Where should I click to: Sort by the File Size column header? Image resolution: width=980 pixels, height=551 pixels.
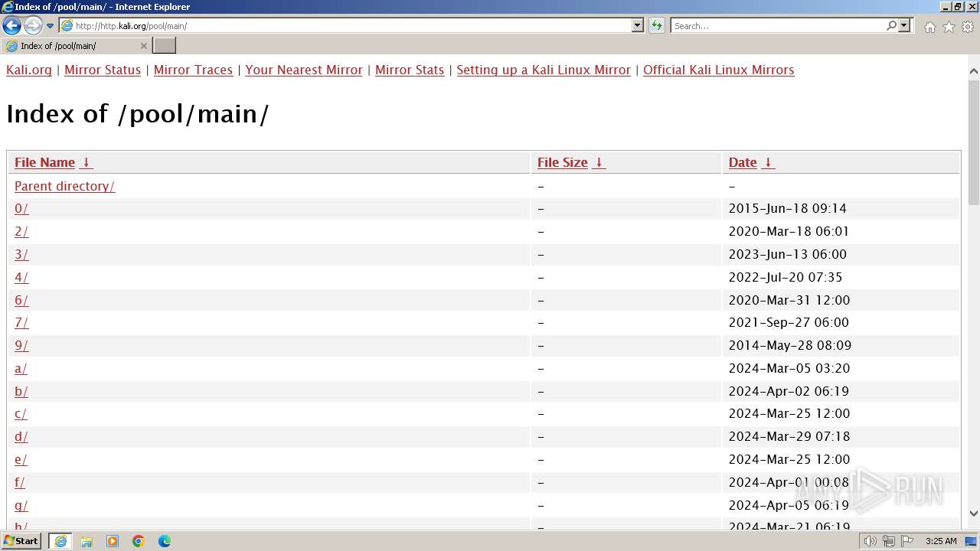(562, 162)
